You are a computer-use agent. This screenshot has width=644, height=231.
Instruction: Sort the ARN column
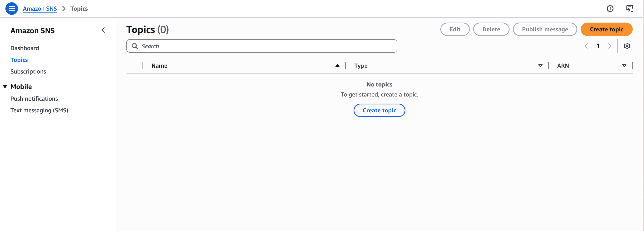pos(624,66)
